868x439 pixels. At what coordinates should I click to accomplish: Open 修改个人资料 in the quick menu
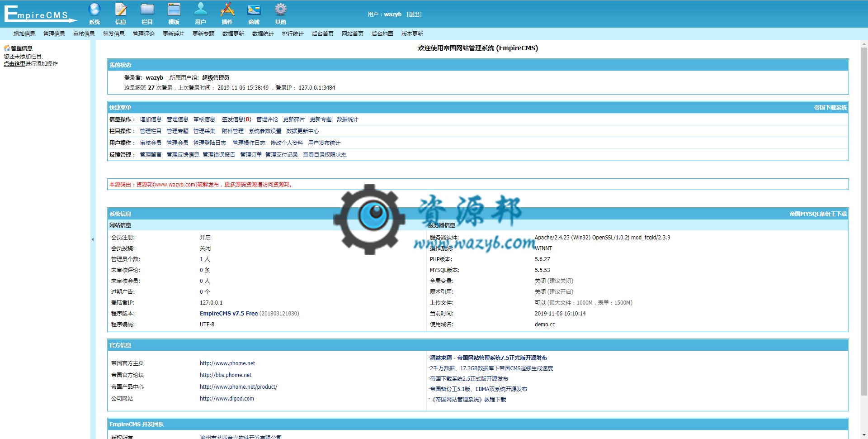287,143
